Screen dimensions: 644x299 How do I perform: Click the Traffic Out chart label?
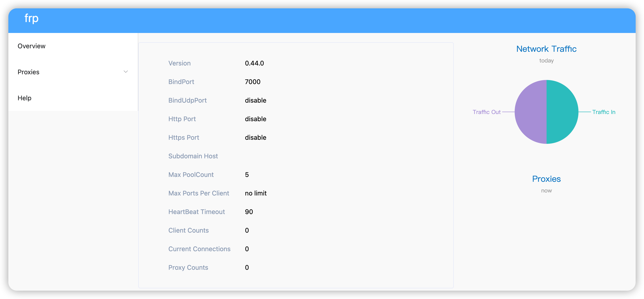click(486, 112)
